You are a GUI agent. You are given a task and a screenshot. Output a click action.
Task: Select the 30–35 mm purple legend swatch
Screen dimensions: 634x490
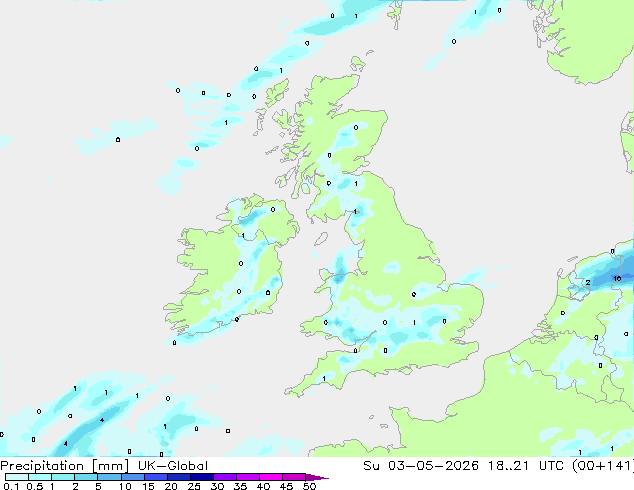pyautogui.click(x=225, y=477)
